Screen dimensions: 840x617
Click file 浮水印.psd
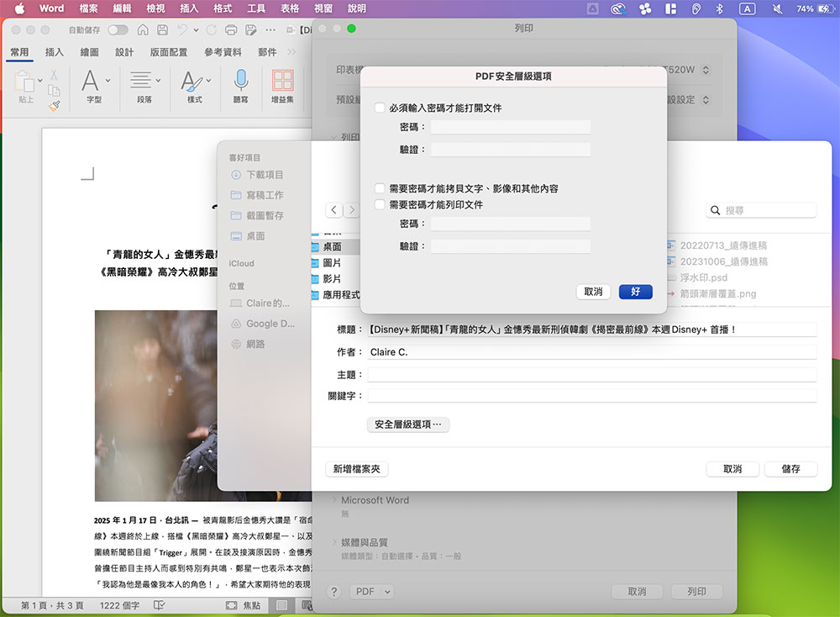coord(704,277)
